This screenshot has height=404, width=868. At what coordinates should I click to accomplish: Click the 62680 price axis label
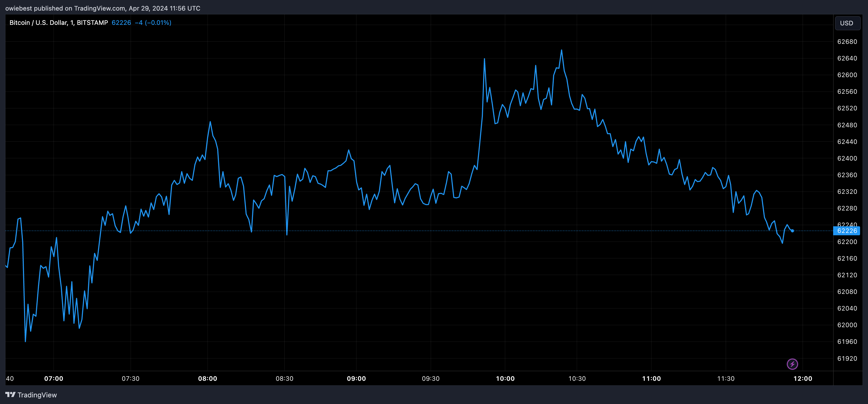coord(847,41)
